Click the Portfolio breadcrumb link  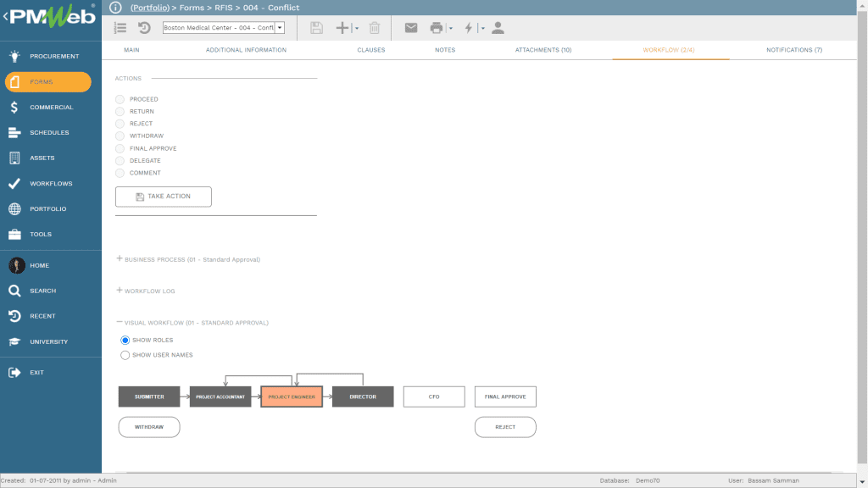click(149, 7)
